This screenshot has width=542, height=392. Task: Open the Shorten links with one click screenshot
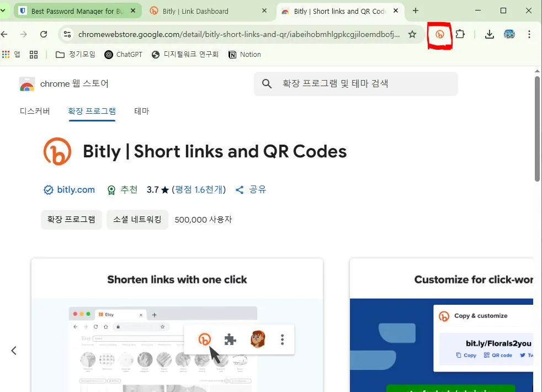(177, 325)
